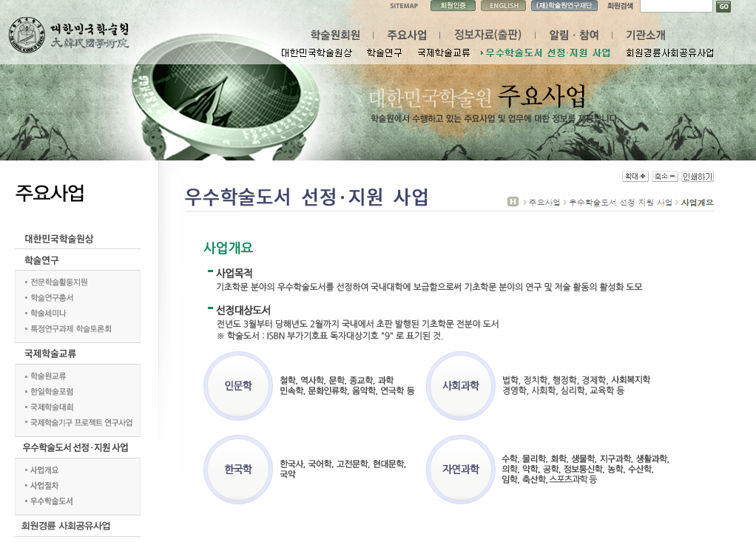Open the SITEMAP link

point(404,6)
